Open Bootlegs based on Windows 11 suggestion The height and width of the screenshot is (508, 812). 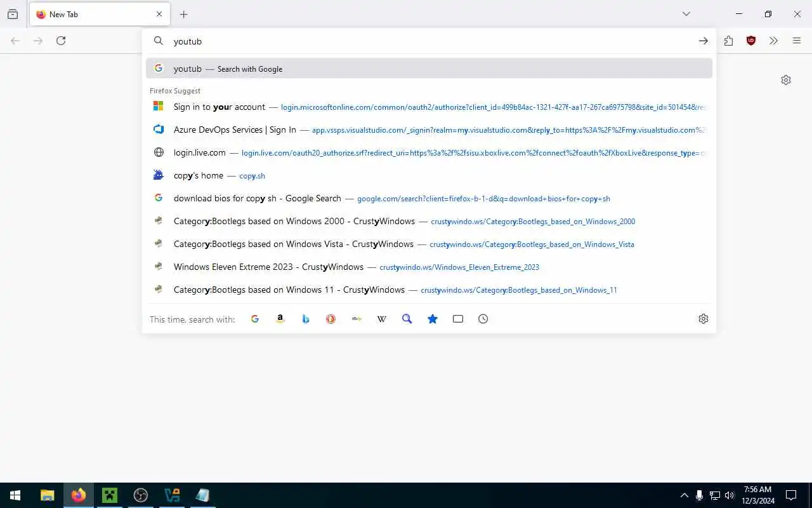pyautogui.click(x=429, y=290)
